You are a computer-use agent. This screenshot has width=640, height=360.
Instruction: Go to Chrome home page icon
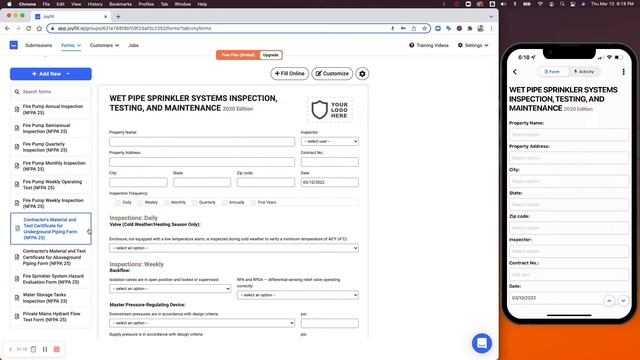(x=39, y=28)
